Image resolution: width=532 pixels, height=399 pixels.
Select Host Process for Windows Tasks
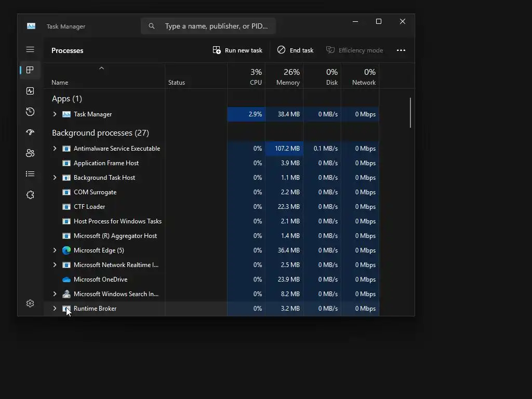pyautogui.click(x=211, y=221)
